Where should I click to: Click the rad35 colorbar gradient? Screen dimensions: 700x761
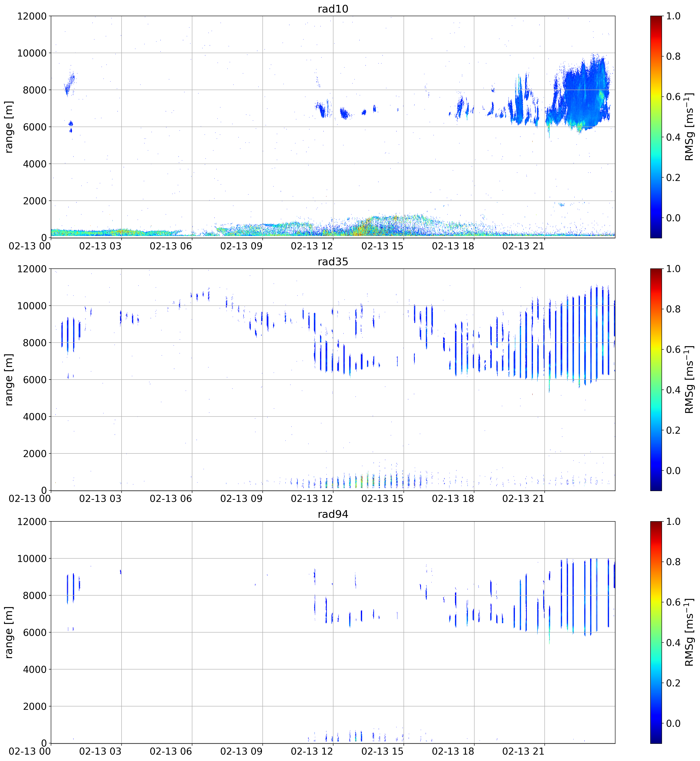tap(656, 380)
